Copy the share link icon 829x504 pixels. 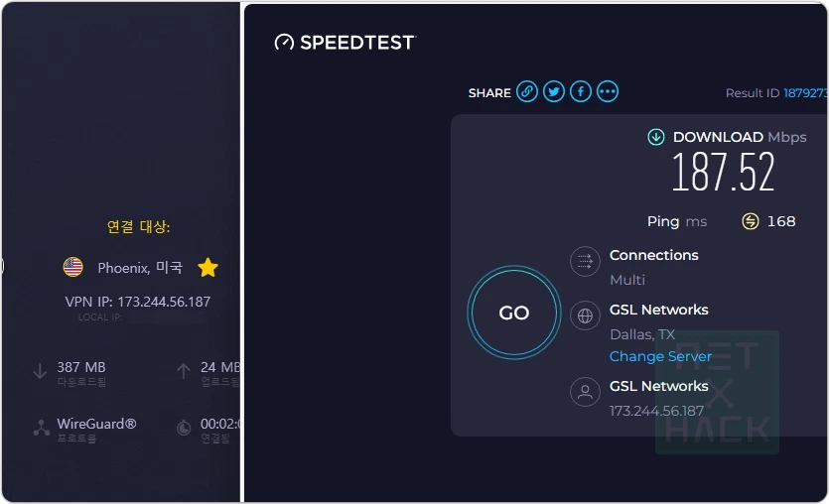click(x=527, y=92)
